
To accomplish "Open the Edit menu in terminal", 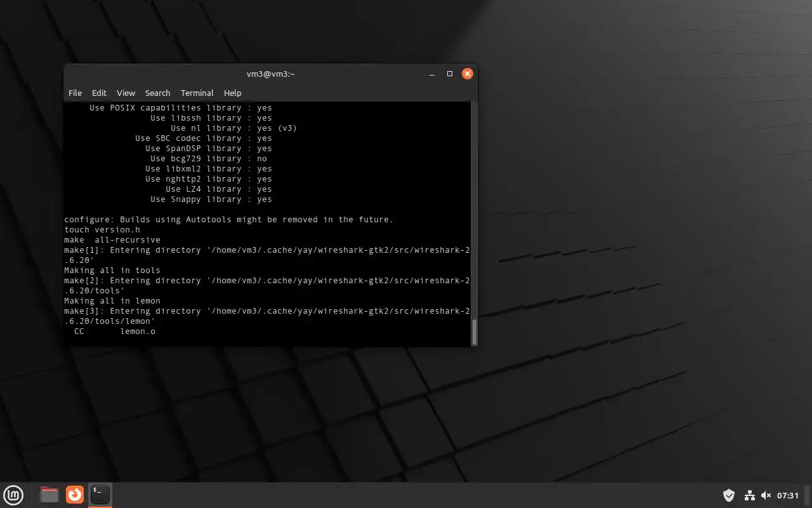I will coord(99,93).
